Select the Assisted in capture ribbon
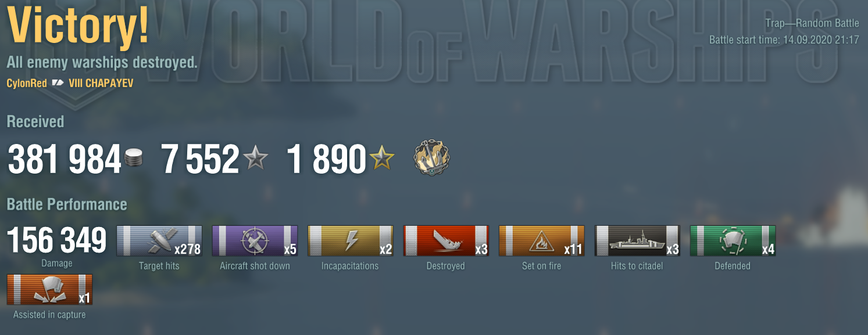The height and width of the screenshot is (335, 868). (49, 290)
